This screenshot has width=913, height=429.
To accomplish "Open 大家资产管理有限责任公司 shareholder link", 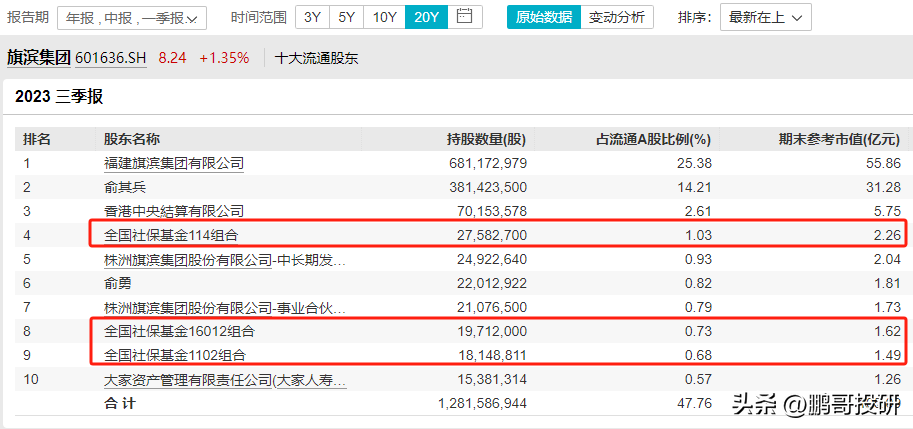I will pos(225,379).
